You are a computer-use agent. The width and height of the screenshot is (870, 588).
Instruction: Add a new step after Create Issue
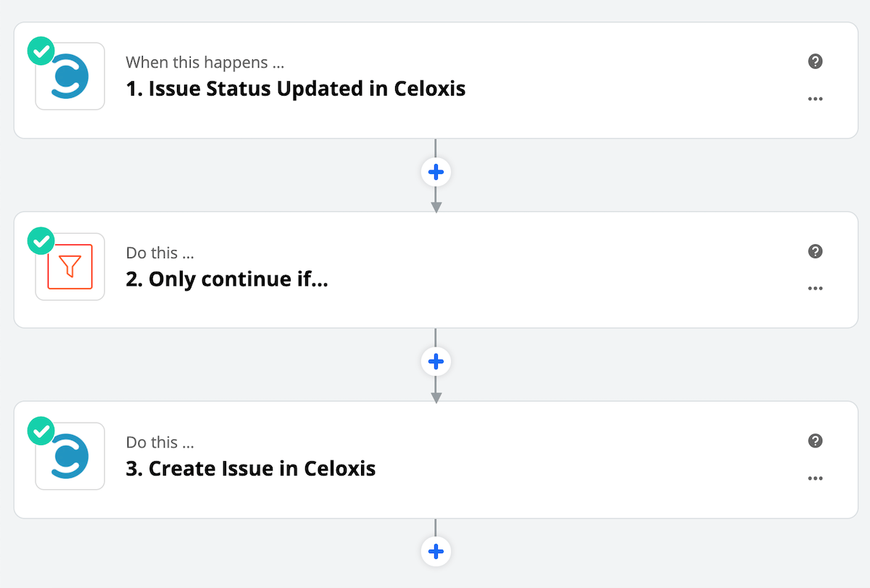point(436,552)
